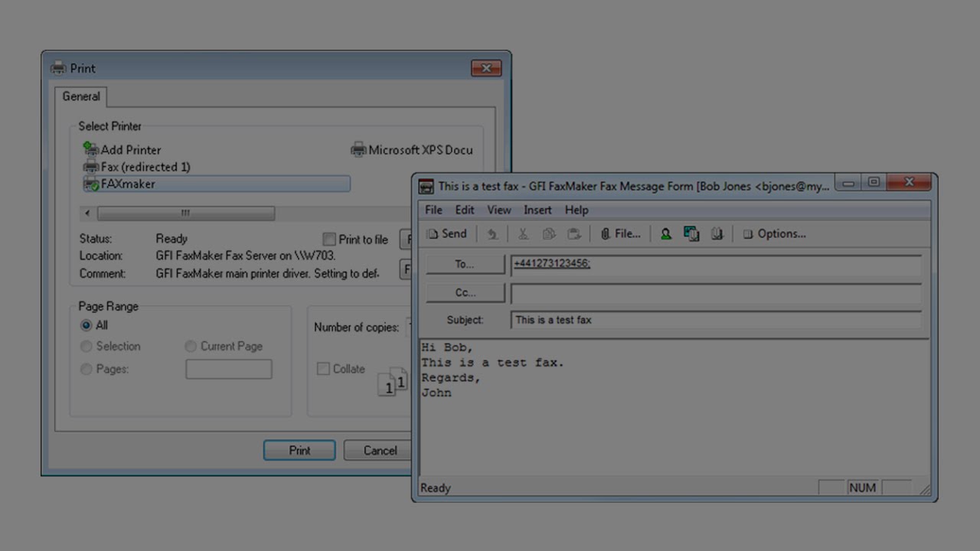Select the Current Page radio button
Image resolution: width=980 pixels, height=551 pixels.
pos(191,347)
